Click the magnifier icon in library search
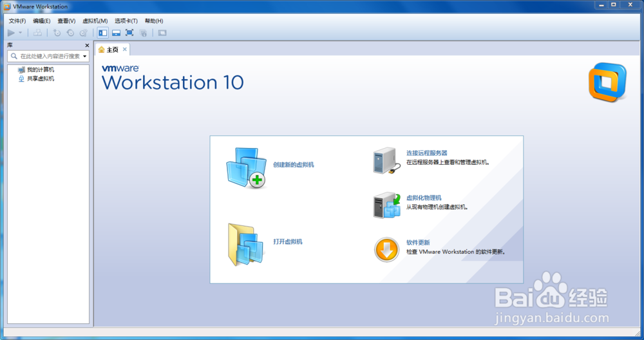Viewport: 644px width, 340px height. pos(14,56)
